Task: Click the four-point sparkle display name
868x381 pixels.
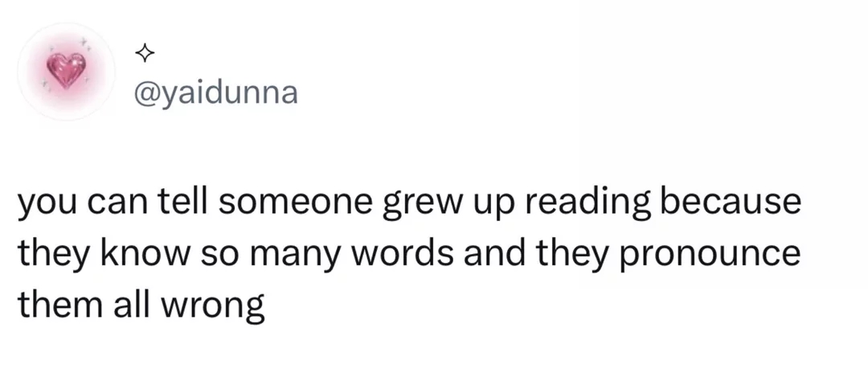Action: (x=145, y=54)
